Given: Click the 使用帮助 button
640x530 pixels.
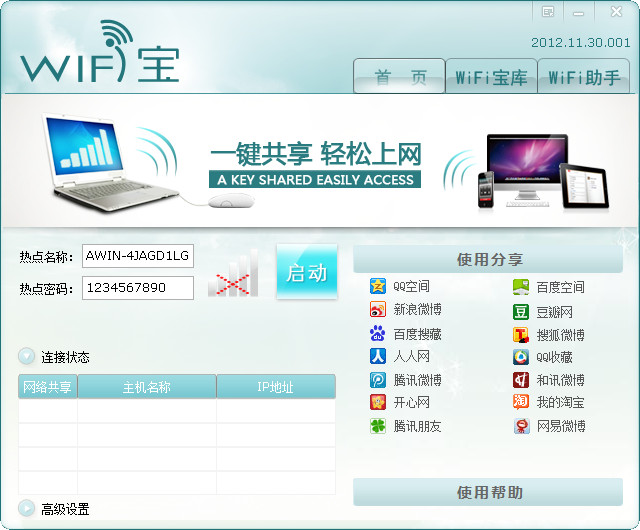Looking at the screenshot, I should click(x=488, y=492).
